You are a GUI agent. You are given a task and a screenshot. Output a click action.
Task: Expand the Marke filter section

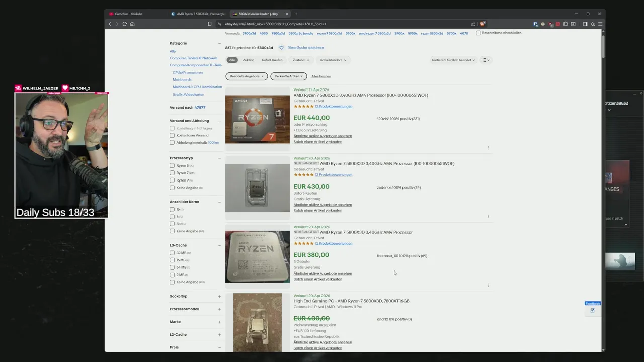[x=219, y=322]
